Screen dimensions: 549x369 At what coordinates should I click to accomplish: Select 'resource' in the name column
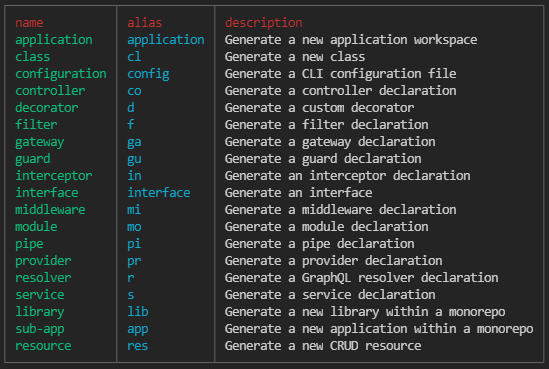click(x=43, y=346)
